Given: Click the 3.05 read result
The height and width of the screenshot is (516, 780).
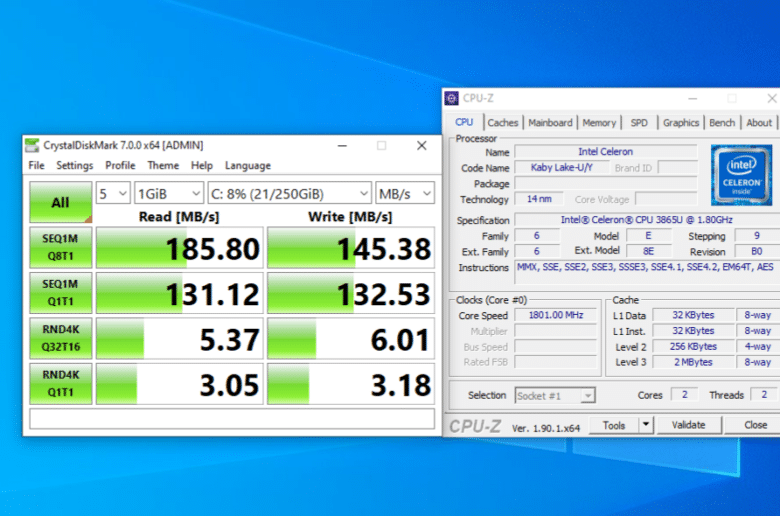Looking at the screenshot, I should coord(180,384).
